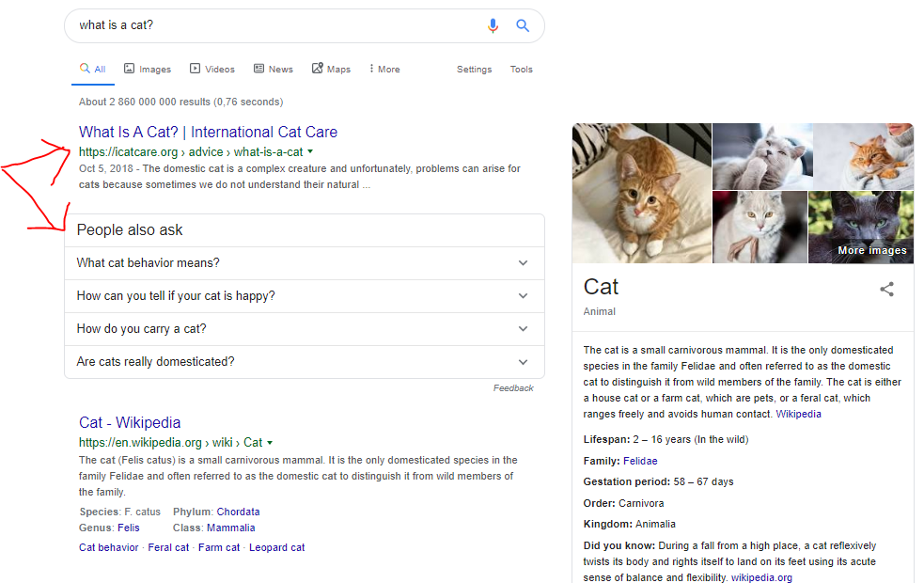Click 'Animal' subtitle under Cat title
The image size is (924, 583).
tap(600, 311)
